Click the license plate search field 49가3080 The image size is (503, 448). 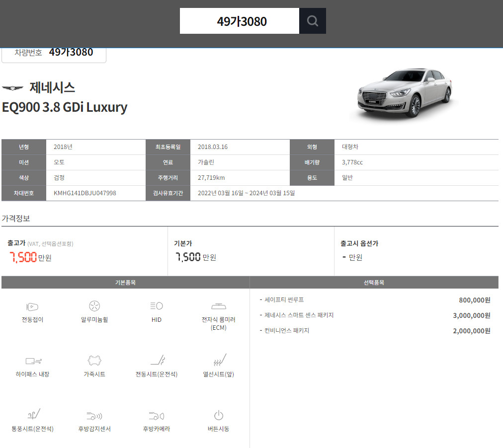[240, 21]
